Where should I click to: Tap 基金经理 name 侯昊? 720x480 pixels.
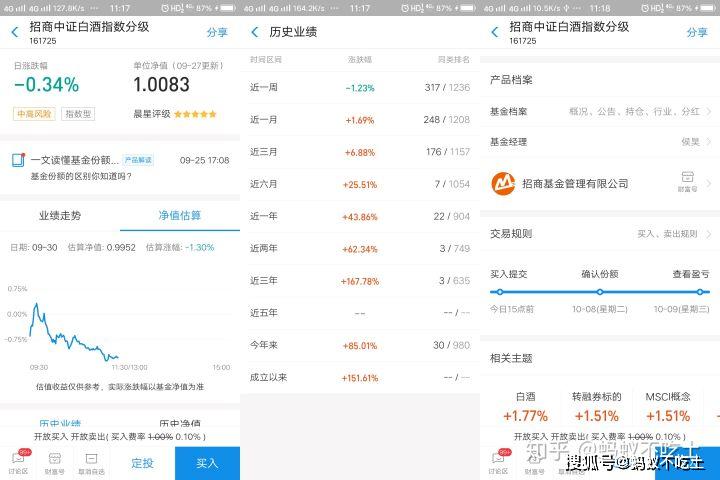(x=690, y=141)
